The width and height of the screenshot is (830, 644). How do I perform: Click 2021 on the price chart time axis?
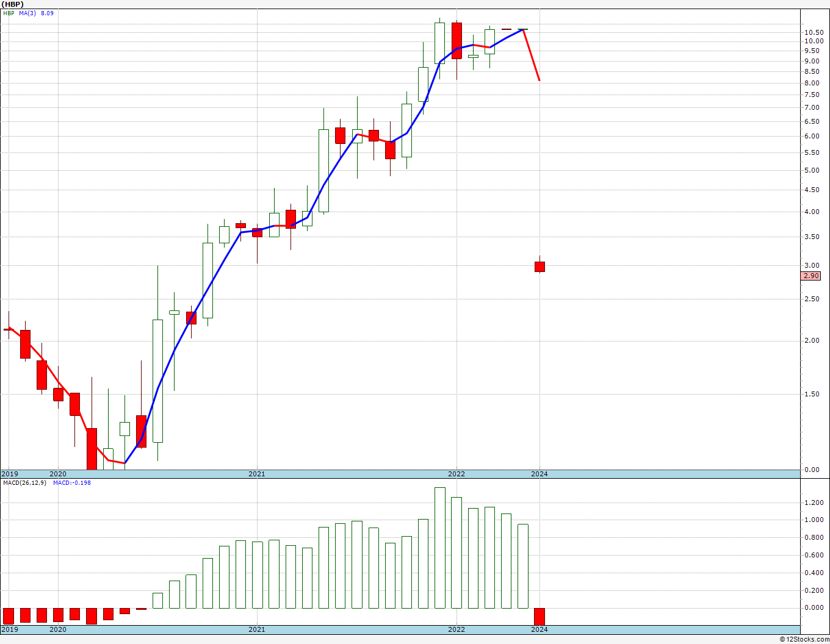(x=257, y=474)
